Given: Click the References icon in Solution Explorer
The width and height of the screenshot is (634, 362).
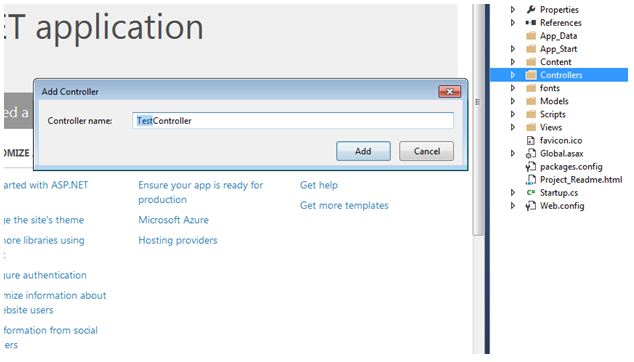Looking at the screenshot, I should coord(531,23).
